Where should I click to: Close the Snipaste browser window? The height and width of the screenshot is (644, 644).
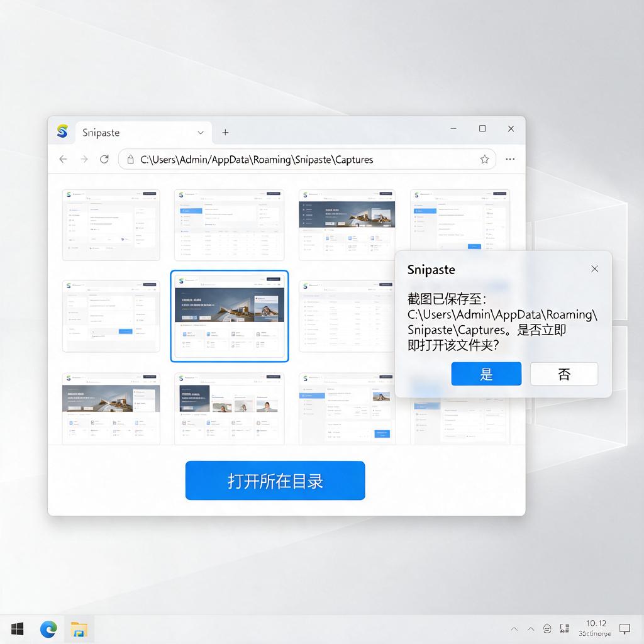tap(511, 128)
